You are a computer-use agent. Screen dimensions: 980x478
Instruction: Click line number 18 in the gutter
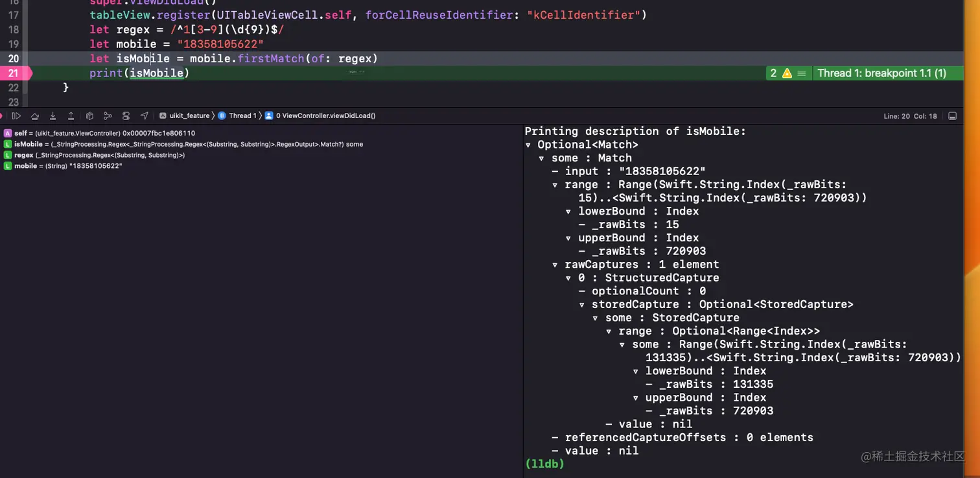point(14,29)
